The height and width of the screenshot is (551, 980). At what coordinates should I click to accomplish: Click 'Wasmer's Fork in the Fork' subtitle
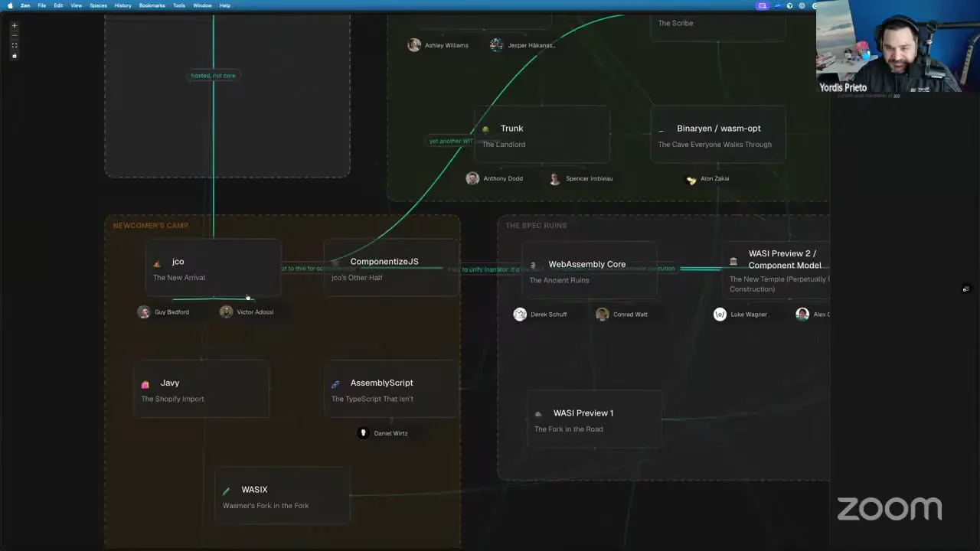(266, 506)
